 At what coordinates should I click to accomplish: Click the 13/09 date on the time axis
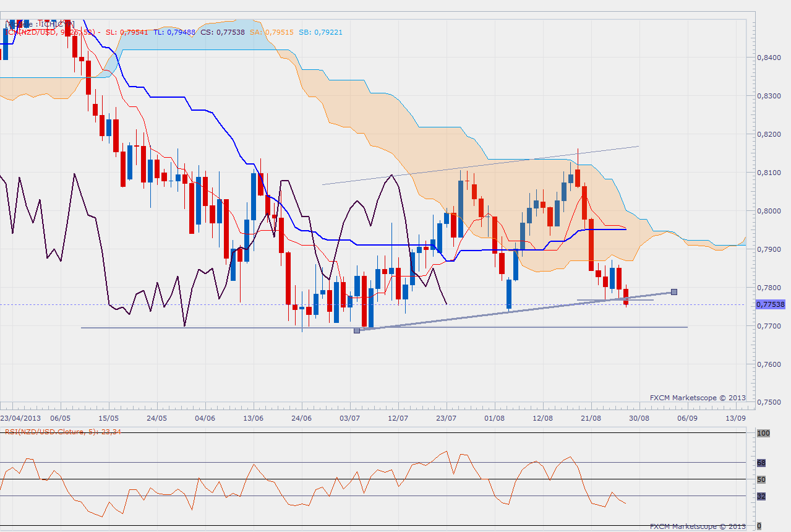coord(735,418)
